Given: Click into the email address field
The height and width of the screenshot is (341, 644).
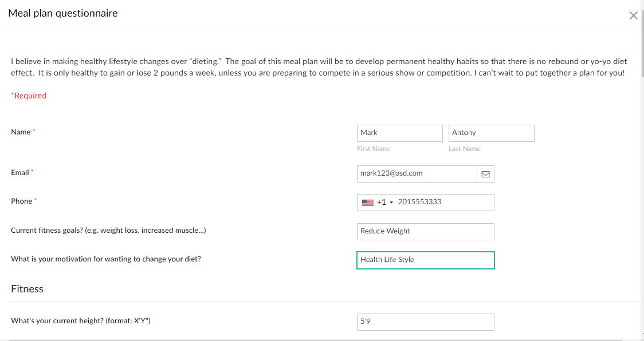Looking at the screenshot, I should (x=417, y=173).
